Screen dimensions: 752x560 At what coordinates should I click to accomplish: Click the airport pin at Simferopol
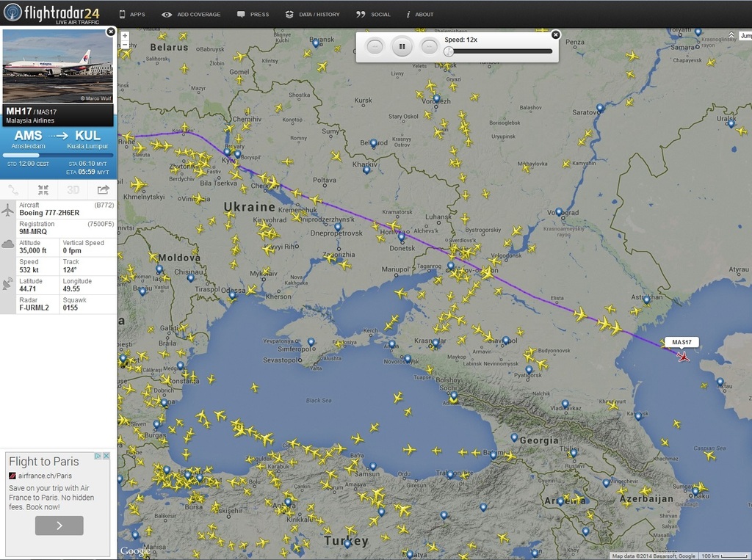tap(311, 342)
